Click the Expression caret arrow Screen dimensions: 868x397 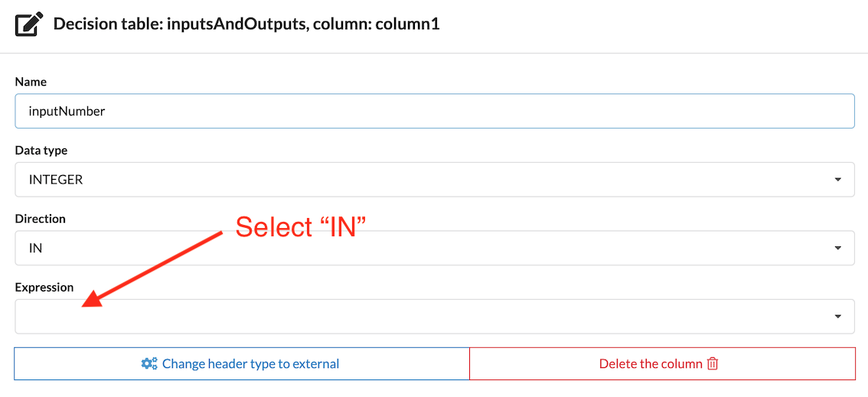coord(838,317)
